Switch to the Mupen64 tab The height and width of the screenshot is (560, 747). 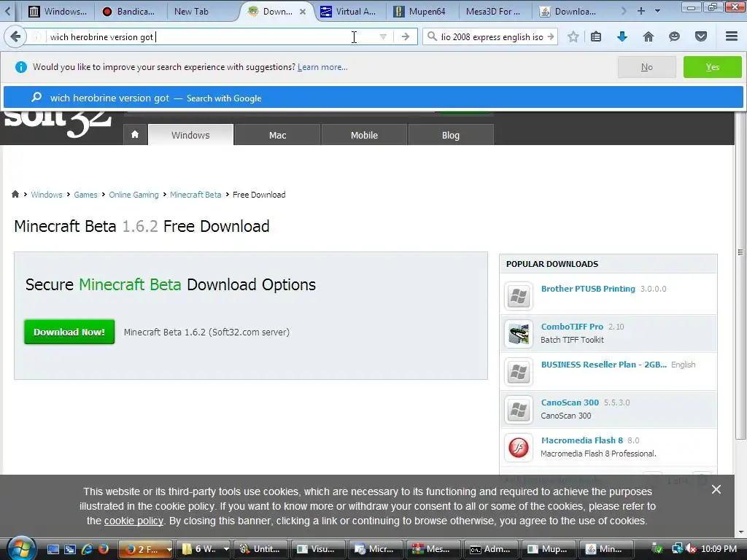[422, 12]
